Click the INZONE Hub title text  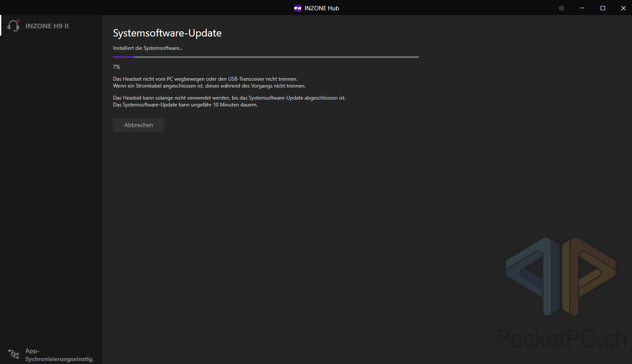[x=321, y=8]
